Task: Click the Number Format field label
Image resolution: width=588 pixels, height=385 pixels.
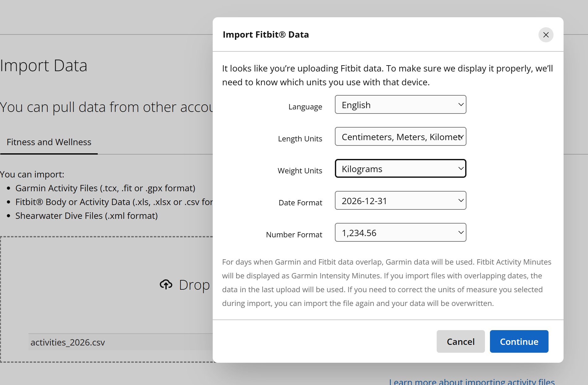Action: coord(294,235)
